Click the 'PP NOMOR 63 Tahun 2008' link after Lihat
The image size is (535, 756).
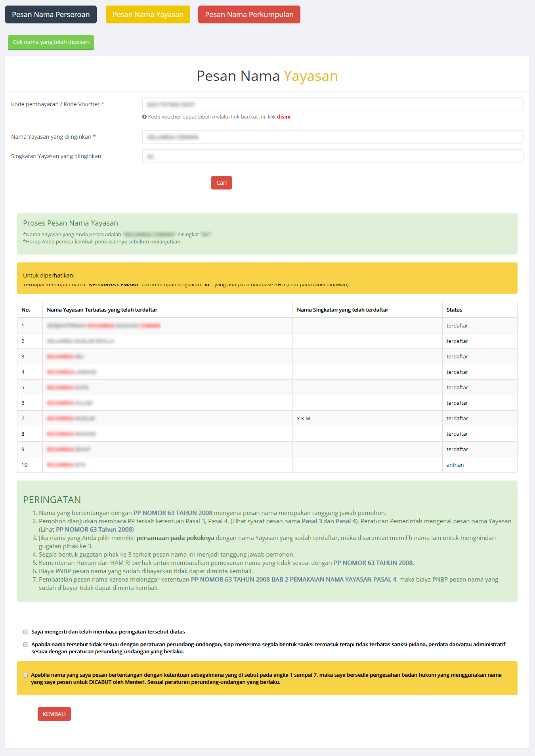[94, 530]
